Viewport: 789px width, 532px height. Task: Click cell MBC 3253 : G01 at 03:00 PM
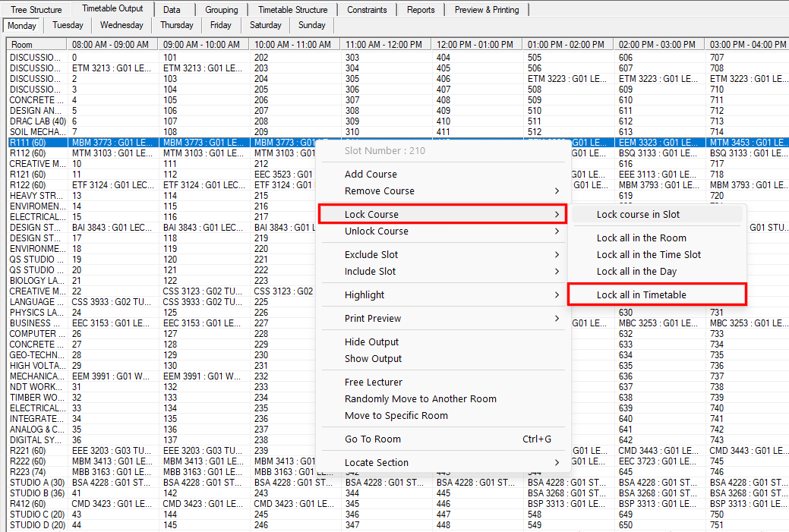coord(749,323)
